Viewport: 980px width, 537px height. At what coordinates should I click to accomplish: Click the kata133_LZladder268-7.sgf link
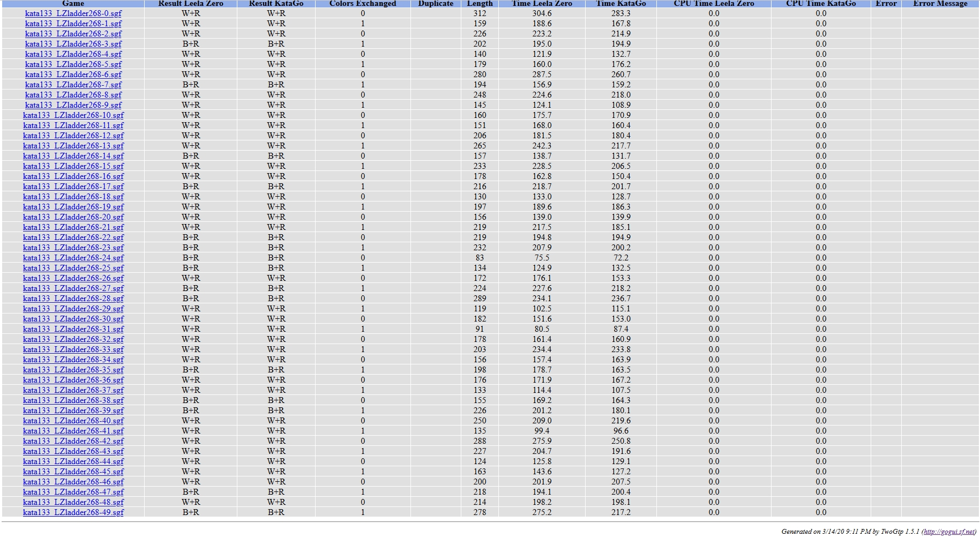[x=73, y=85]
